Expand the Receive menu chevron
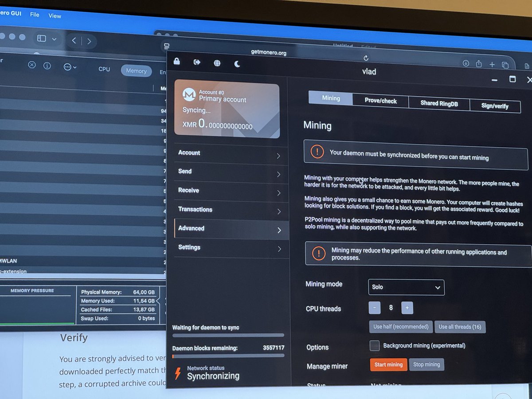Image resolution: width=532 pixels, height=399 pixels. [279, 193]
